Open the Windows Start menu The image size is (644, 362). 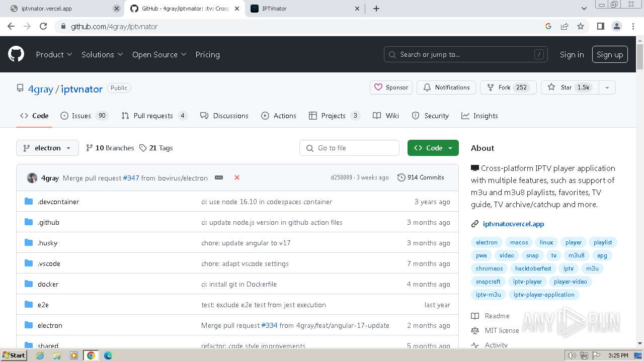(x=14, y=355)
